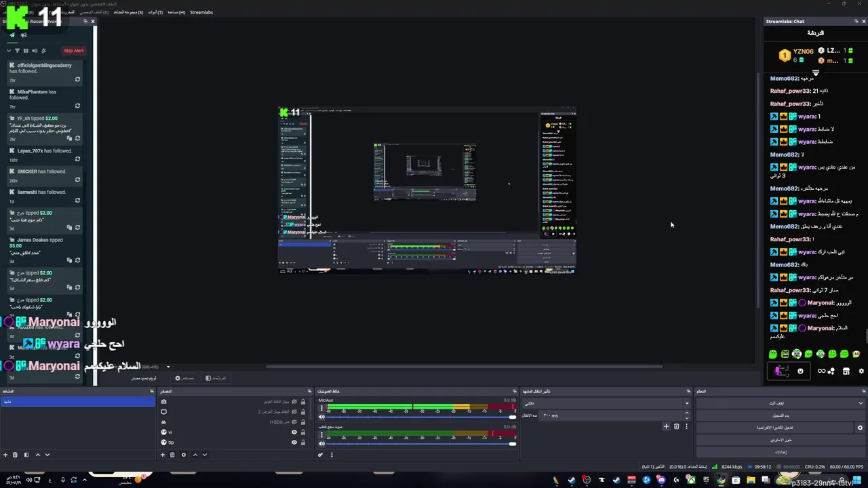Screen dimensions: 868x488
Task: Open the مساعدة (H) help menu
Action: click(176, 12)
